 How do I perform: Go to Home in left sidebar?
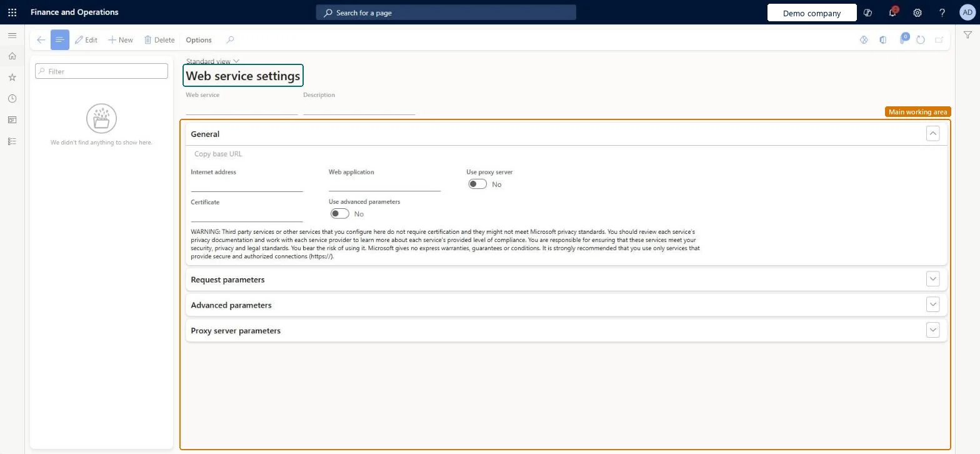point(12,56)
